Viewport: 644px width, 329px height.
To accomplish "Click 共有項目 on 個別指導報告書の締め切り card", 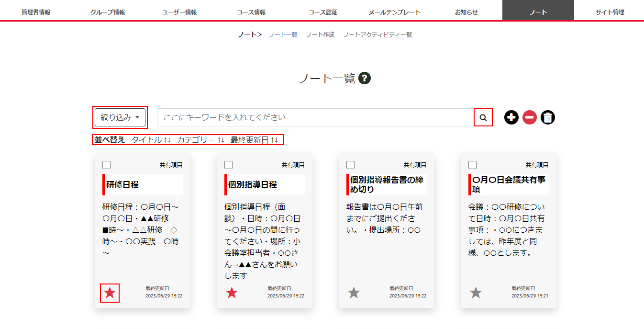I will (x=415, y=165).
